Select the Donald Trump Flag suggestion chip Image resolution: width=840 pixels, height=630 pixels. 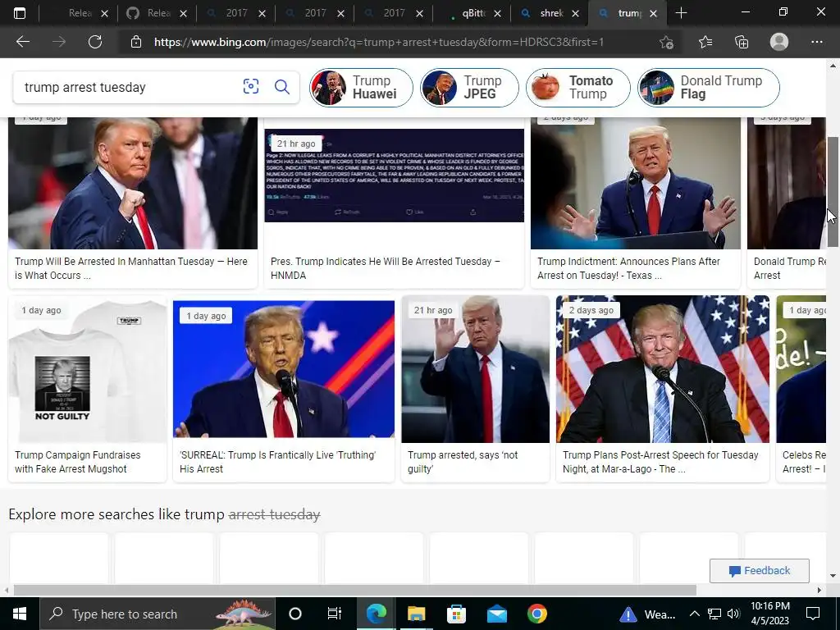pos(708,87)
